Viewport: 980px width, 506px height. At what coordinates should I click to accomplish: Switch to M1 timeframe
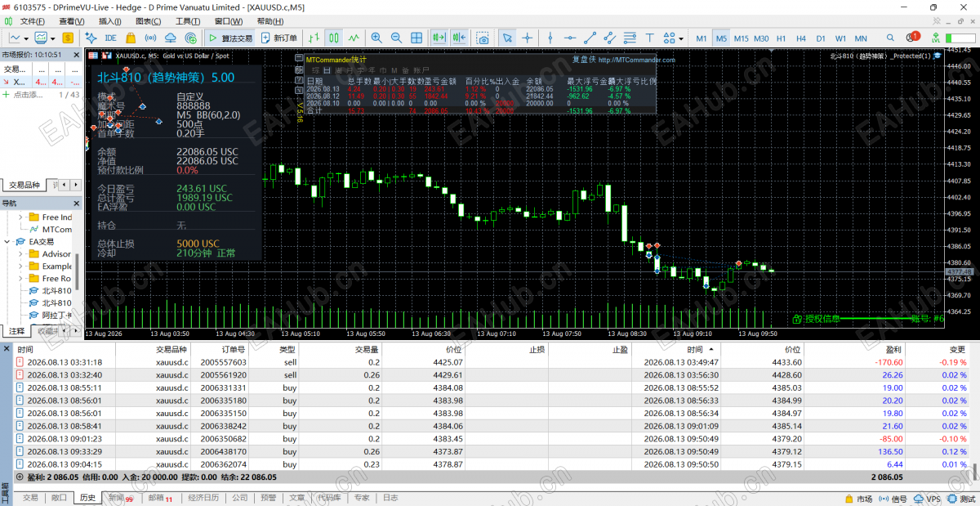click(x=702, y=38)
